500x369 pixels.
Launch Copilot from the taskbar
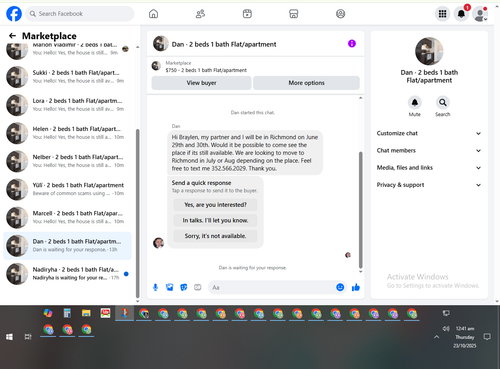(48, 313)
